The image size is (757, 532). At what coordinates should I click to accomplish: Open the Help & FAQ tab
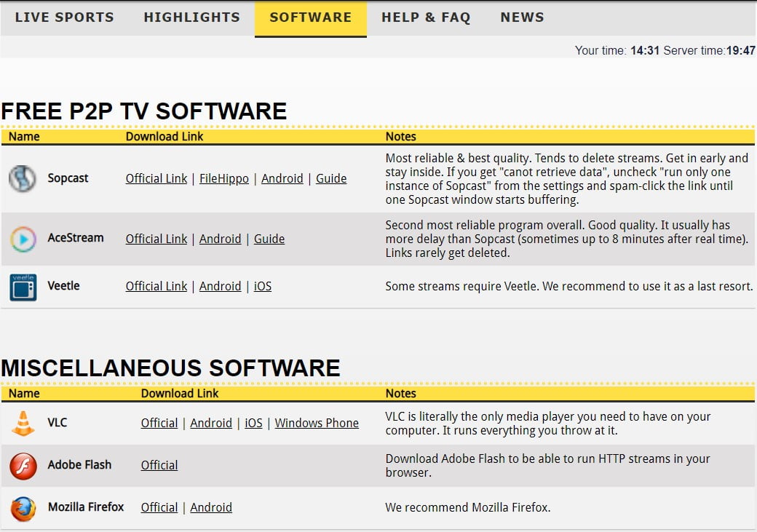(426, 17)
